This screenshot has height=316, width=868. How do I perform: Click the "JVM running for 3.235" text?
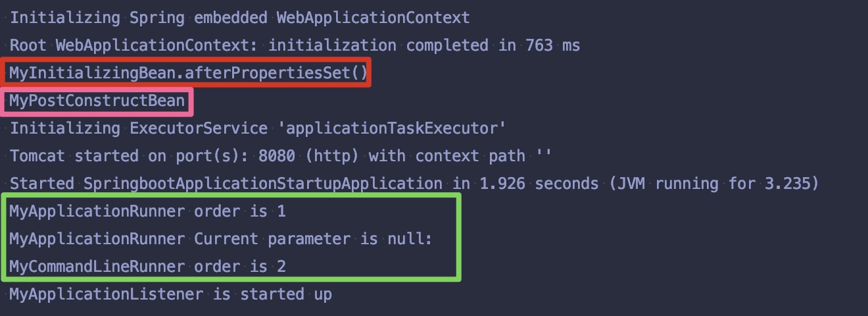click(712, 184)
